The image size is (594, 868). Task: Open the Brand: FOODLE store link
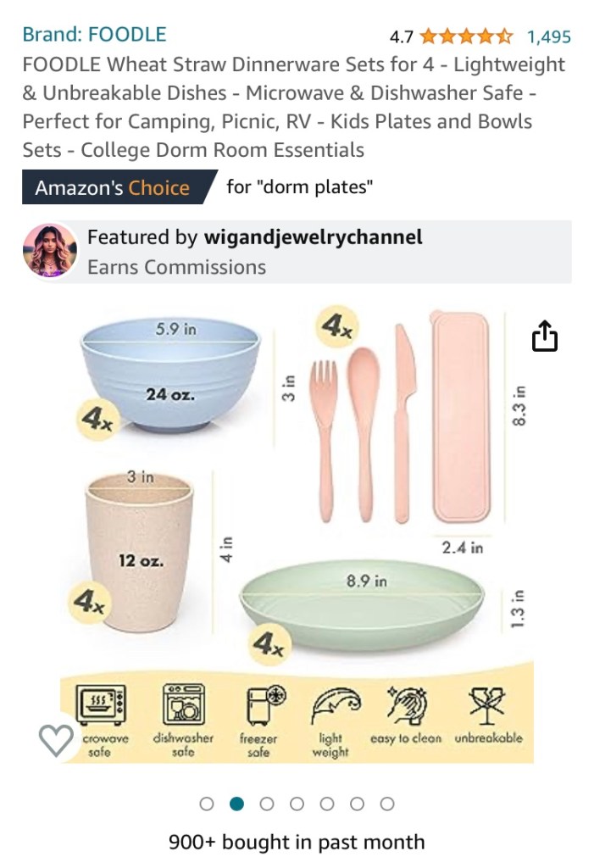pos(94,34)
